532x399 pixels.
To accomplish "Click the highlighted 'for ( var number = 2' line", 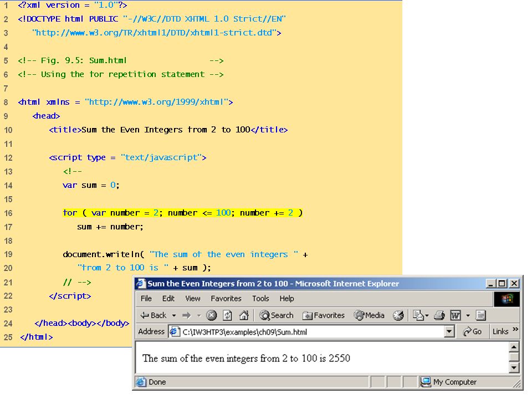I will (x=182, y=213).
